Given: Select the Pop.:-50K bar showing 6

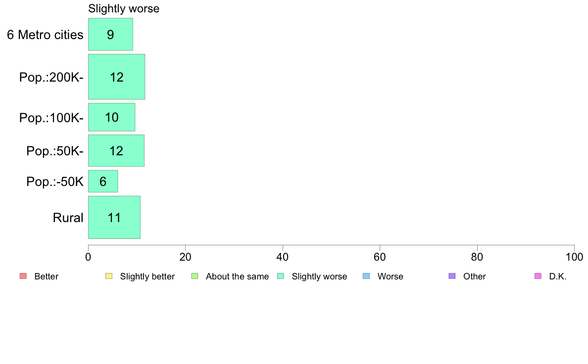Looking at the screenshot, I should (103, 182).
